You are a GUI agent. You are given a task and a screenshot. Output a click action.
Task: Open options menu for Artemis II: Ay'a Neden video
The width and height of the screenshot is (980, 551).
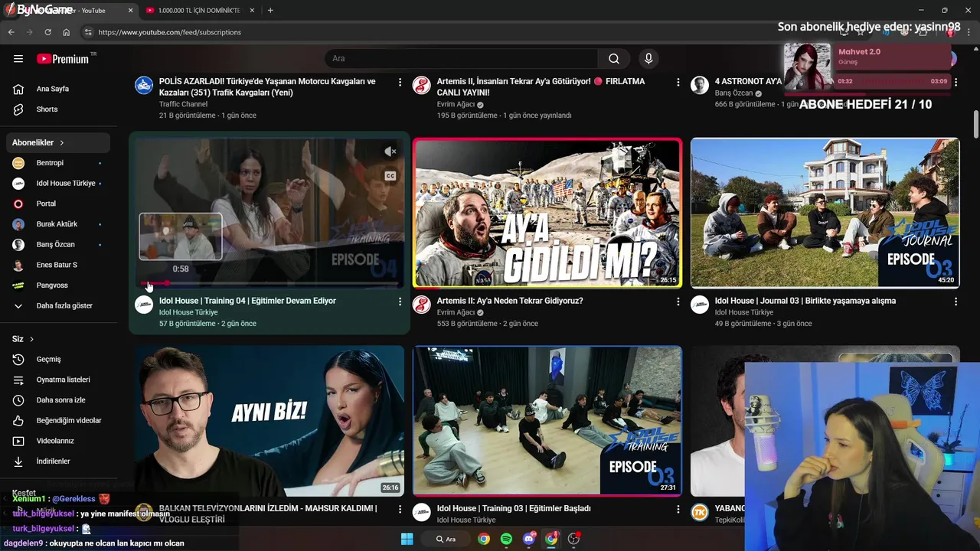678,302
